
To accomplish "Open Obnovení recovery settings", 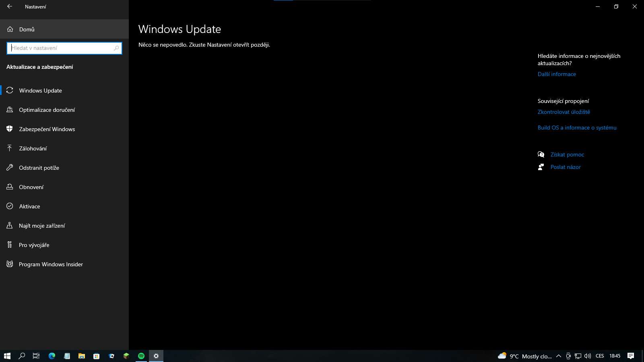I will [x=31, y=187].
